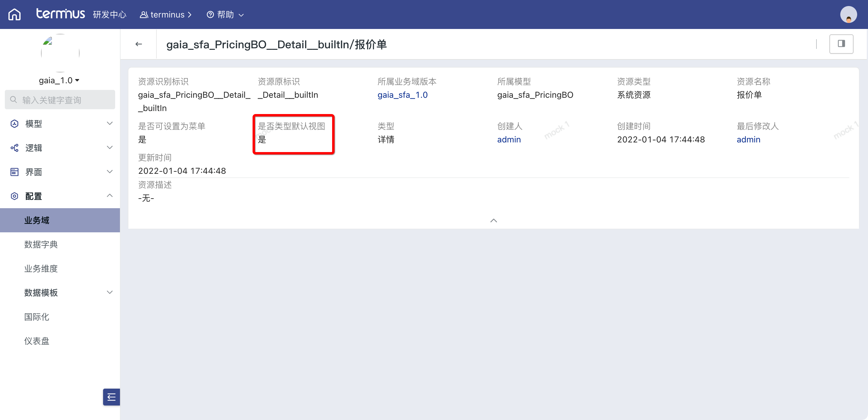Click the 是否类型默认视图 value 是
The width and height of the screenshot is (868, 420).
coord(262,139)
